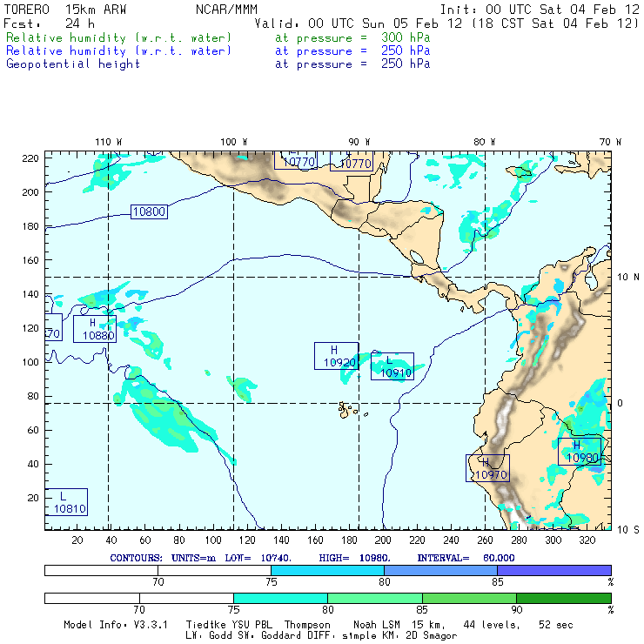Click the '44 levels,' model text
Viewport: 644px width, 644px height.
coord(492,625)
